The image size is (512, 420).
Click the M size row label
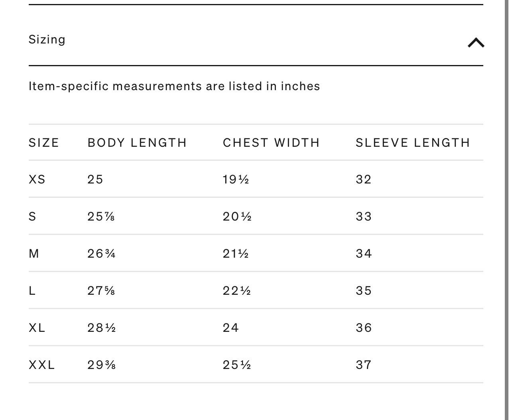(34, 254)
